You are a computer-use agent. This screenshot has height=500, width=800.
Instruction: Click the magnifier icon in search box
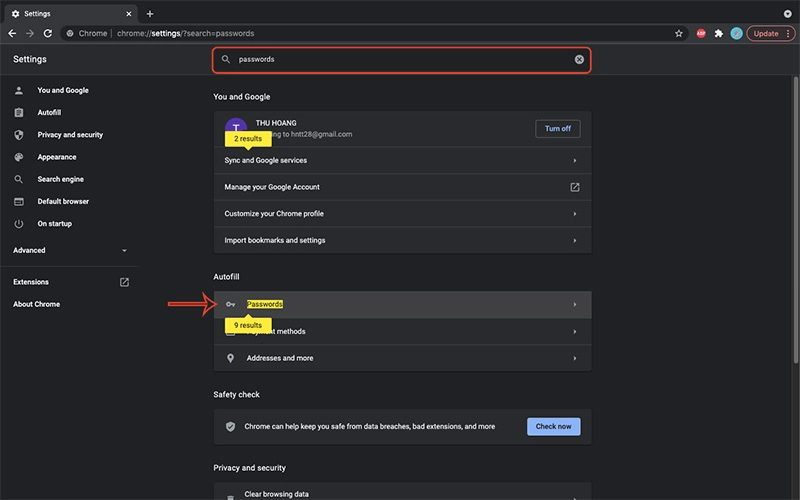click(x=226, y=60)
